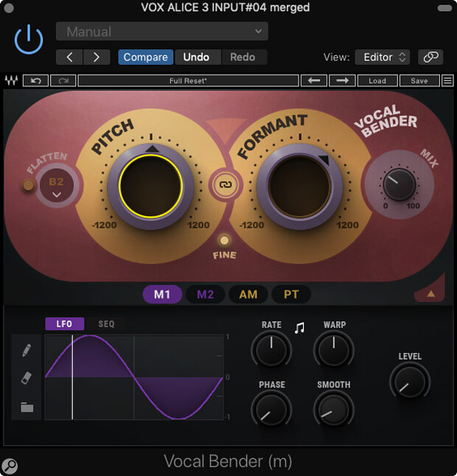Open the hamburger menu in Waves toolbar
The width and height of the screenshot is (457, 476).
pos(447,81)
